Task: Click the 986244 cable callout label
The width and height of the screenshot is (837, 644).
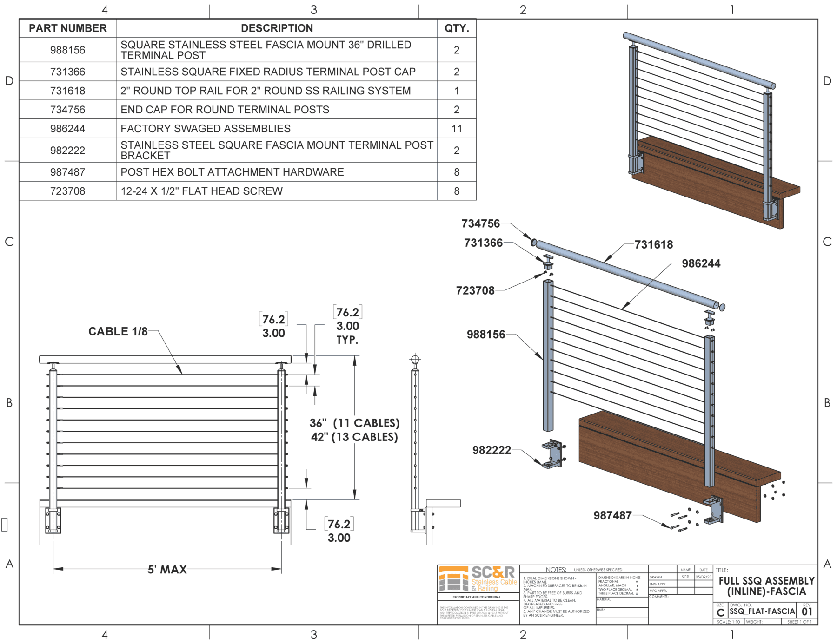Action: pos(701,264)
